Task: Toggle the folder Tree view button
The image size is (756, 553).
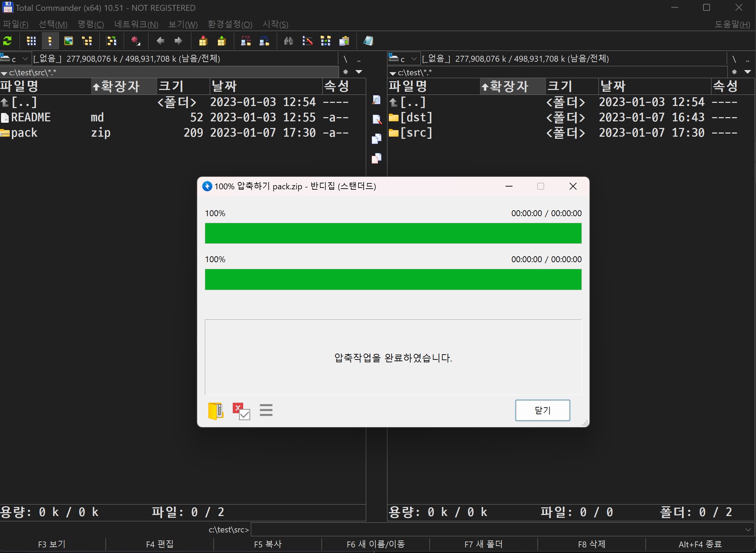Action: point(87,41)
